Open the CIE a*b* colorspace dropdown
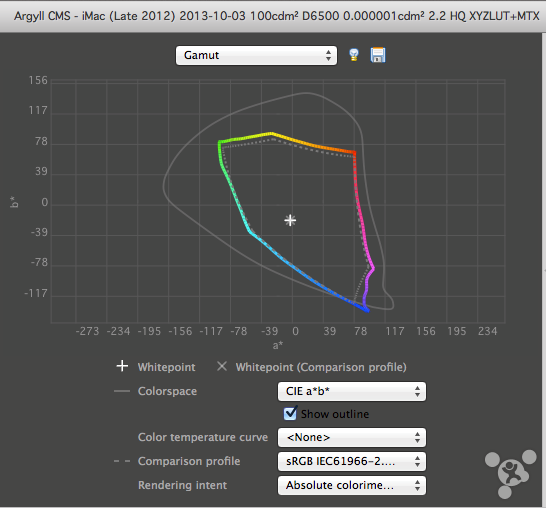 [352, 391]
